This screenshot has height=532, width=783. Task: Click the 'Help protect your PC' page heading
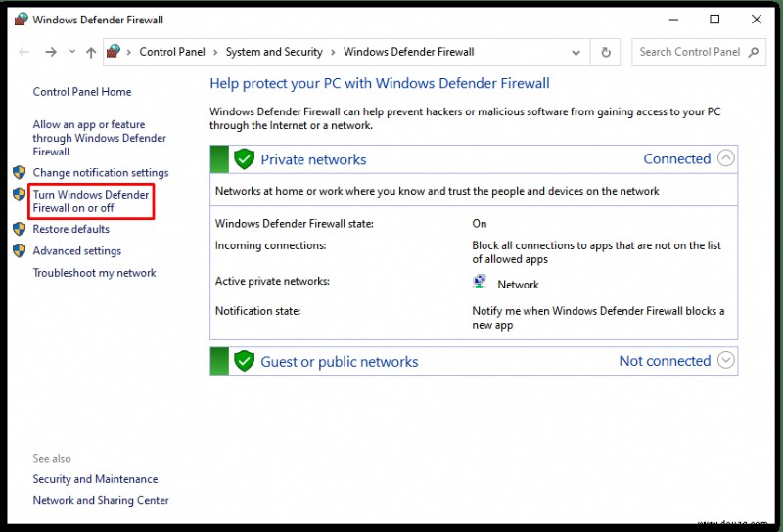[380, 83]
